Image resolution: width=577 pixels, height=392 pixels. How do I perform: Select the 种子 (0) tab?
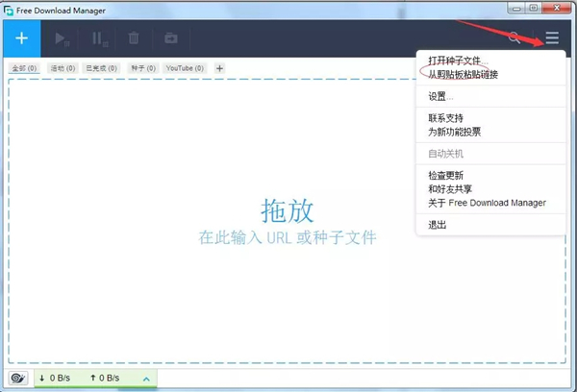click(x=143, y=68)
